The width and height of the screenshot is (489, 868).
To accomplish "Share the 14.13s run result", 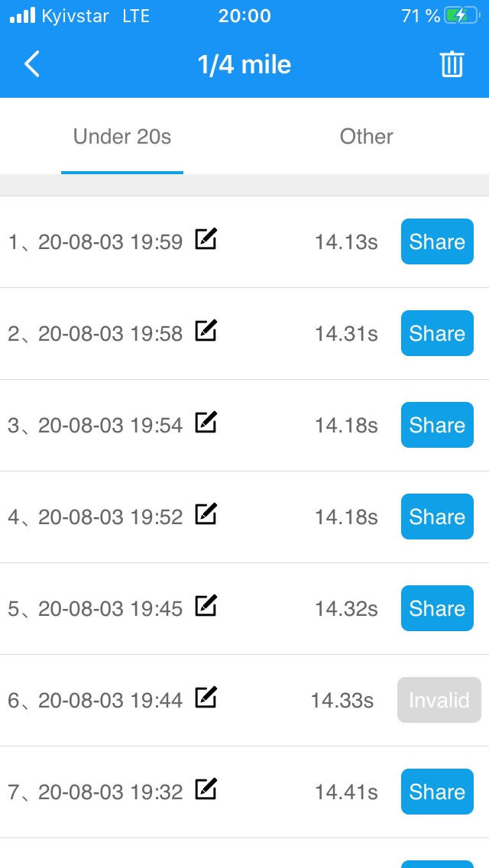I will click(x=437, y=241).
